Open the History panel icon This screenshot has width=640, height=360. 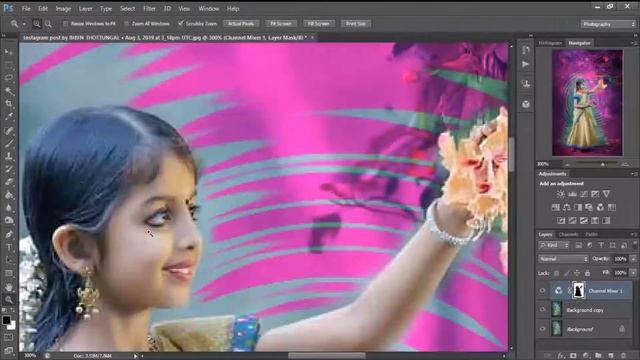point(526,50)
